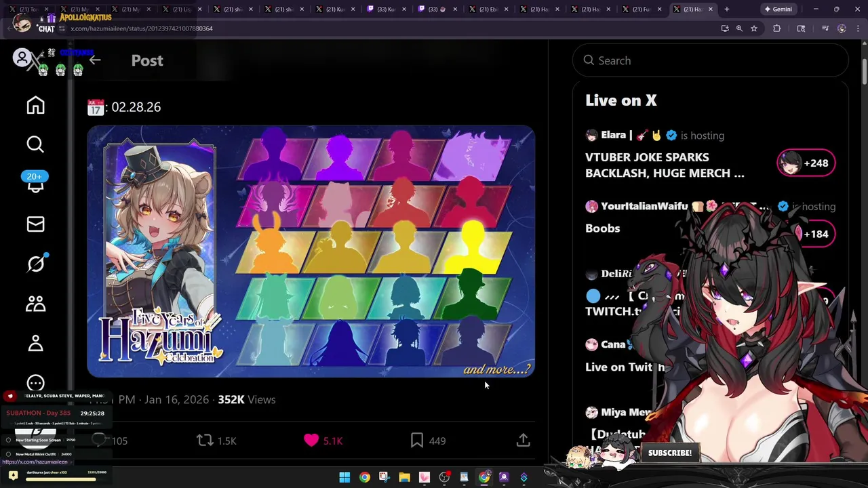
Task: Click the address bar URL x.com/hazumiaileen
Action: [x=142, y=28]
